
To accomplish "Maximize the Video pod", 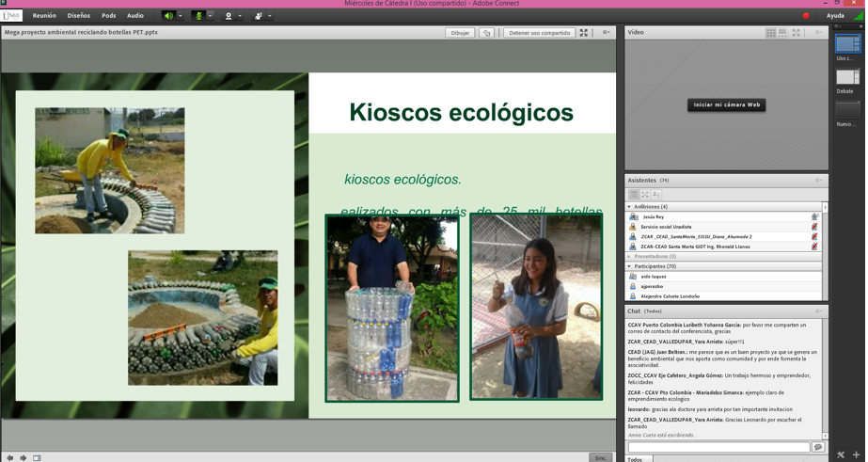I will [796, 33].
